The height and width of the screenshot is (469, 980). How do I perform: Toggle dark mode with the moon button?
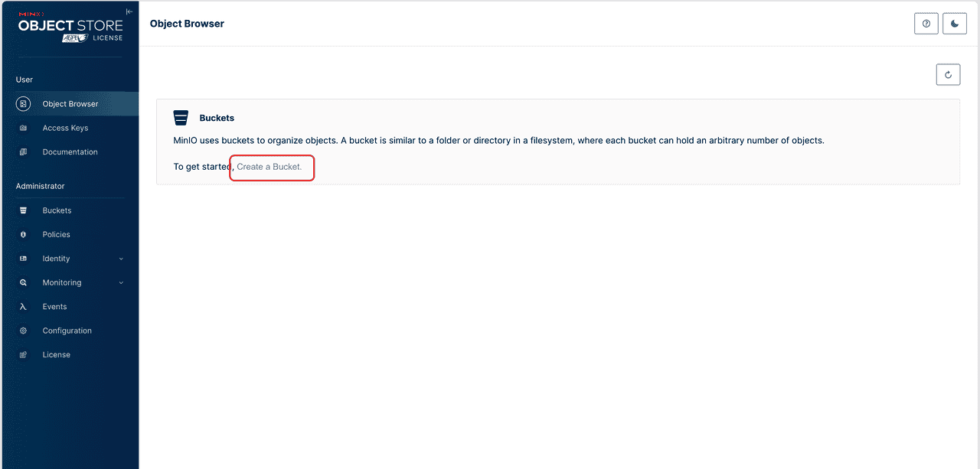pos(955,24)
